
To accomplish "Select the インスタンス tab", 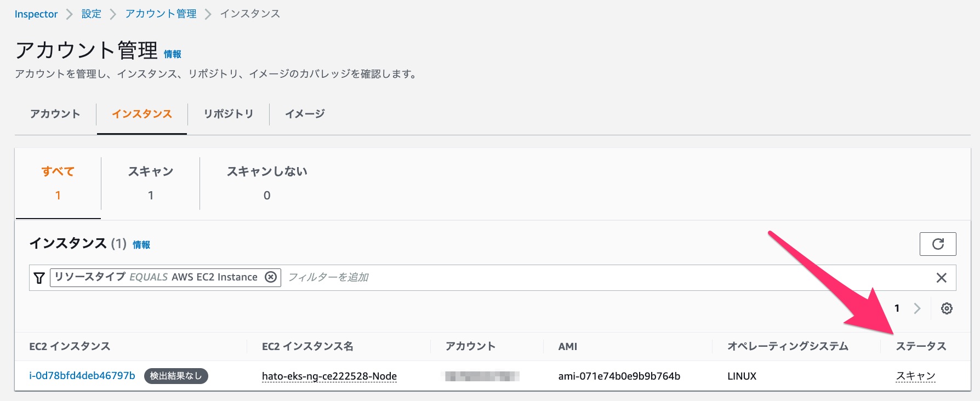I will tap(141, 114).
